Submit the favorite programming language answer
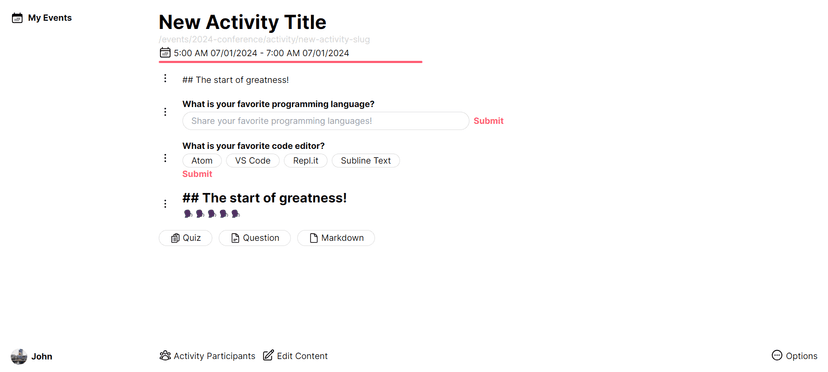 (x=488, y=121)
